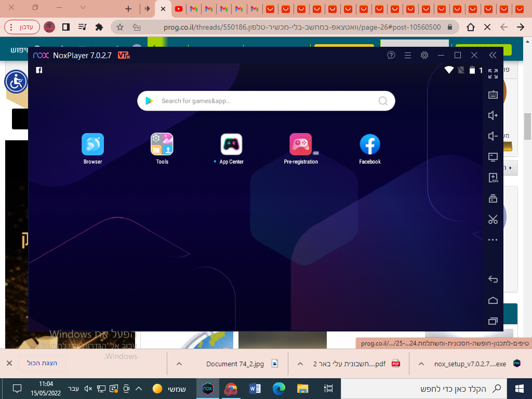Screen dimensions: 532x399
Task: Take screenshot with scissors icon
Action: coord(493,219)
